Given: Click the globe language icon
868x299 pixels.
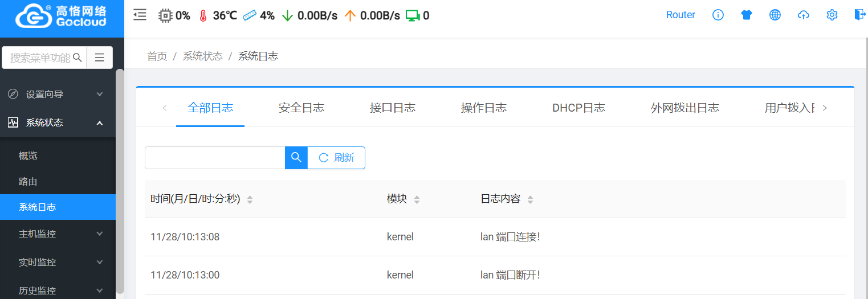Looking at the screenshot, I should tap(775, 15).
